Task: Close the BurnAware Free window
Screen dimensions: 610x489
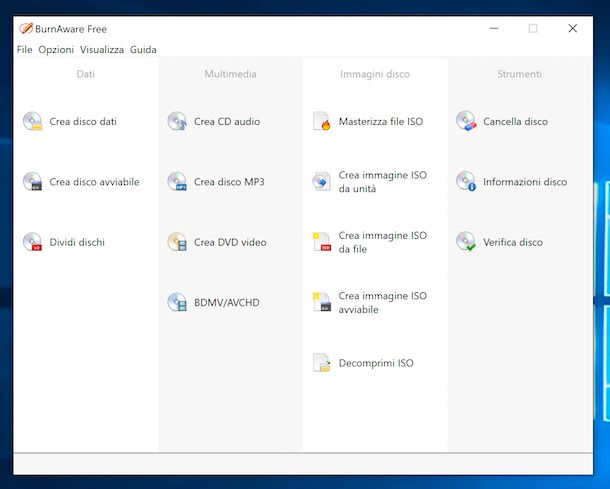Action: click(573, 28)
